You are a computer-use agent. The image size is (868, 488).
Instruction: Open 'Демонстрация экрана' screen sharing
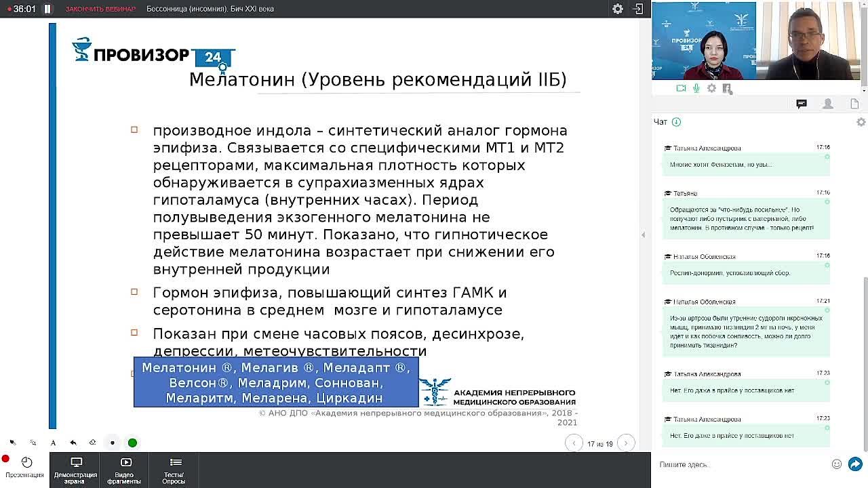click(75, 470)
